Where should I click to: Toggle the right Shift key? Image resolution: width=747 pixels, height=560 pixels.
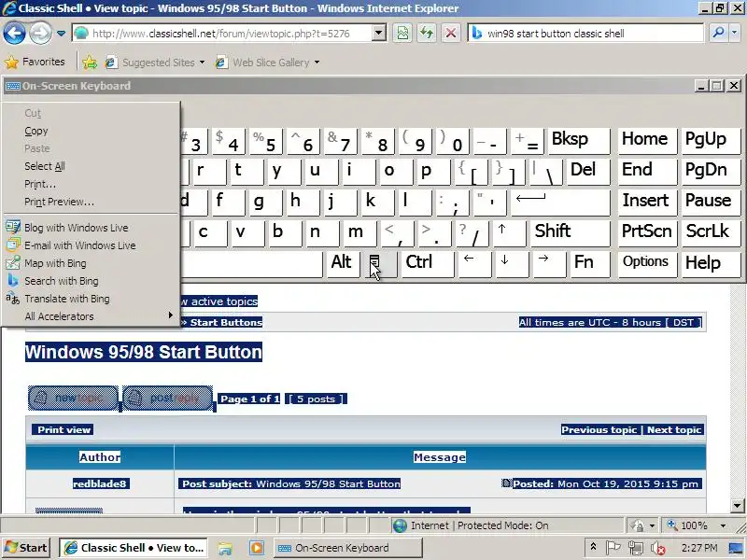click(x=571, y=232)
